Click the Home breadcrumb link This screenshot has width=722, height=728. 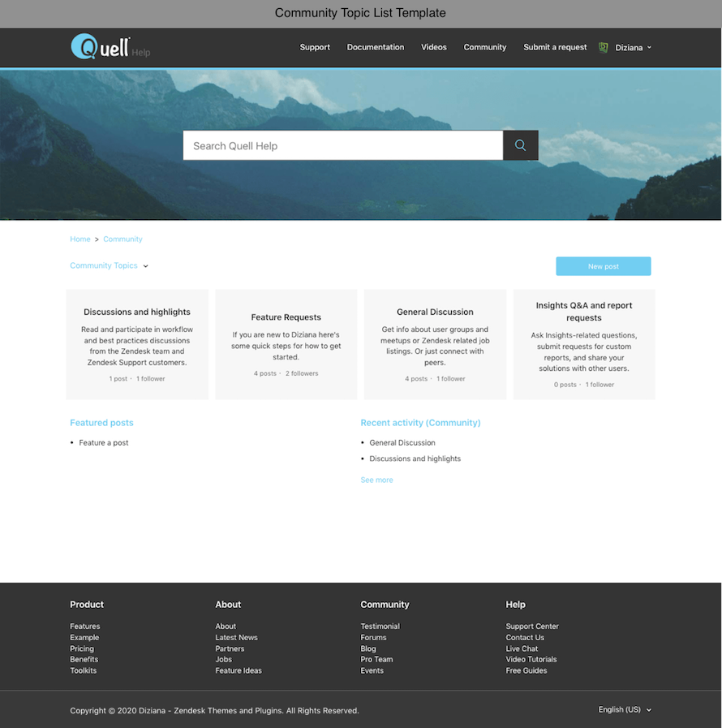[x=80, y=239]
